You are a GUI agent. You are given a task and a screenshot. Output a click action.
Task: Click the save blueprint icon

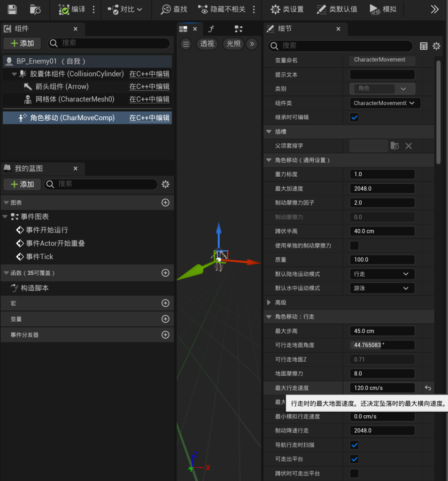pyautogui.click(x=13, y=9)
